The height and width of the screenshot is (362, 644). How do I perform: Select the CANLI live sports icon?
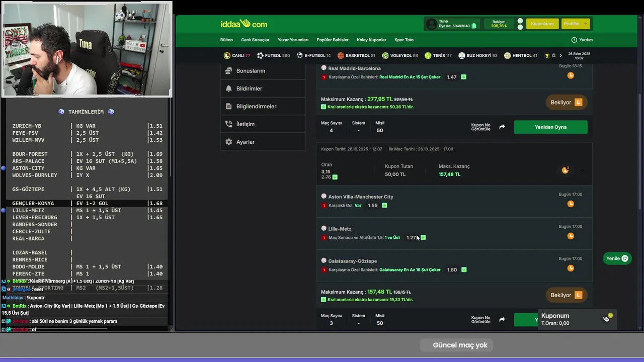click(x=227, y=55)
